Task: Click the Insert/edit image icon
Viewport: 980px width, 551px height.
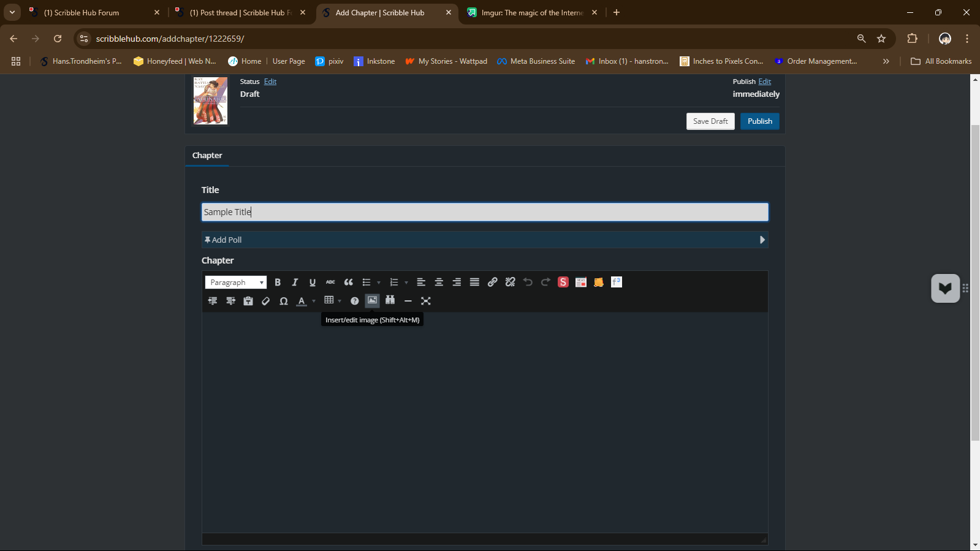Action: tap(372, 300)
